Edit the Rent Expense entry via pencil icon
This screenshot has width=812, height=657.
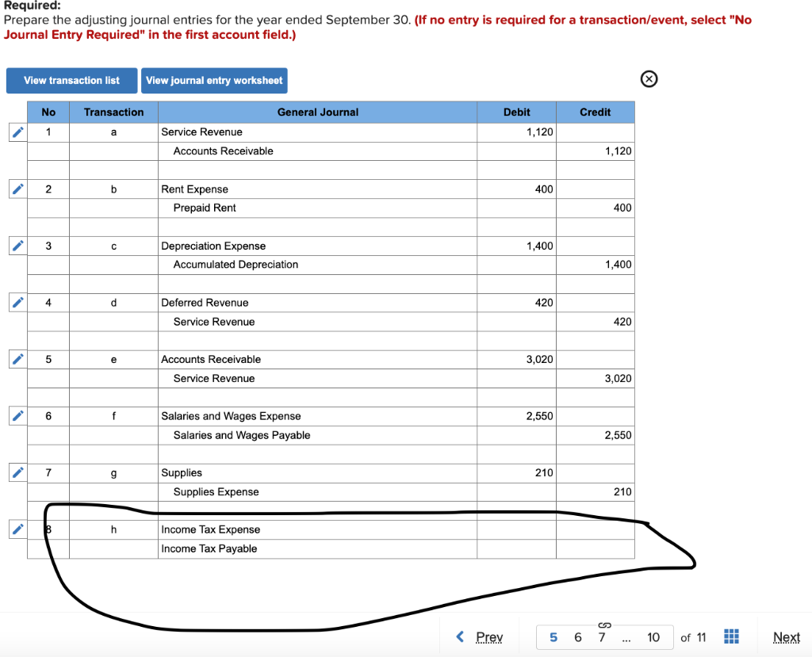point(17,189)
